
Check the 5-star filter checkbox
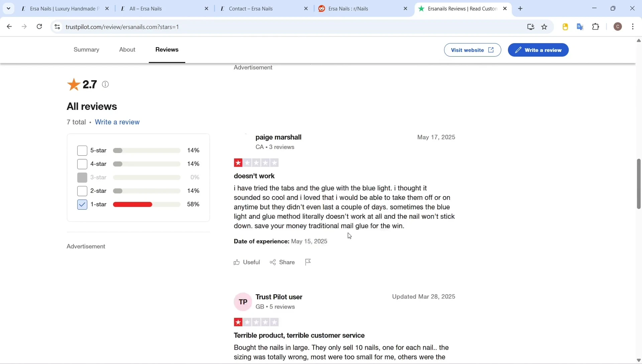tap(82, 151)
